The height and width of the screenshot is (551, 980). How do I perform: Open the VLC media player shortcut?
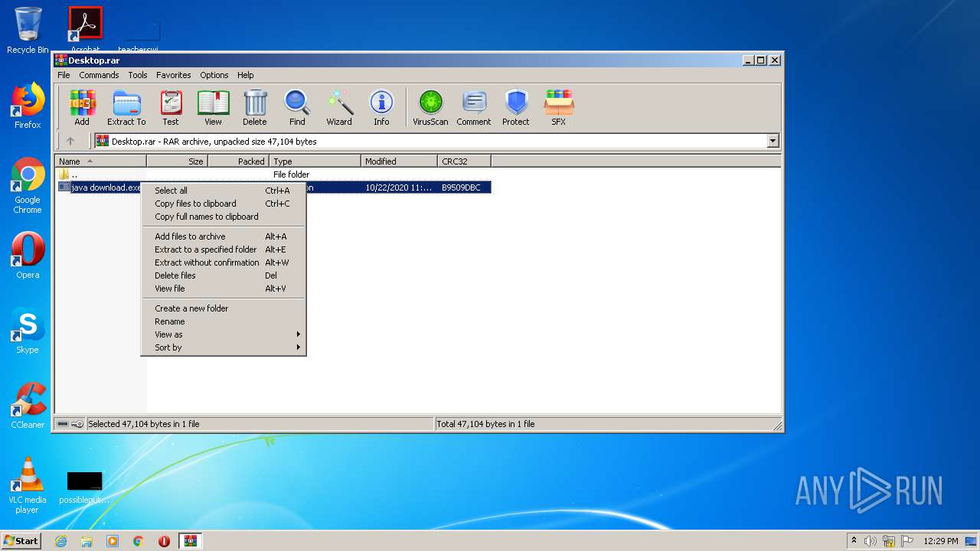(28, 485)
